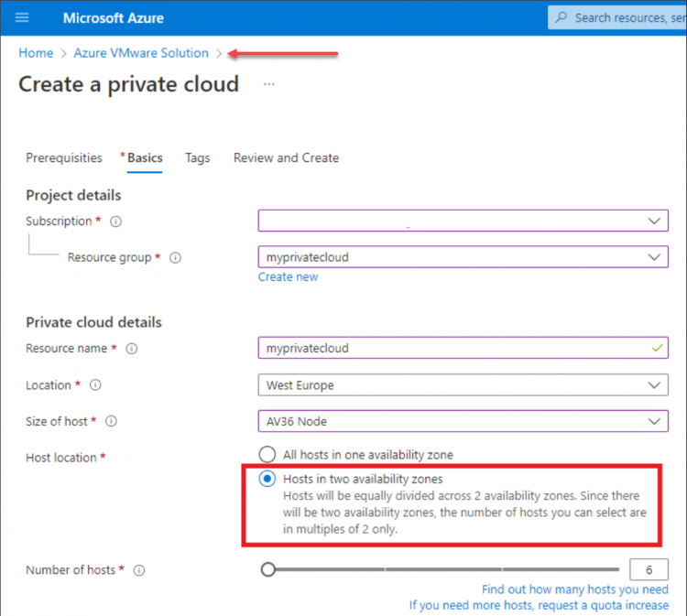Screen dimensions: 687x616
Task: Show info for Location field
Action: [95, 384]
